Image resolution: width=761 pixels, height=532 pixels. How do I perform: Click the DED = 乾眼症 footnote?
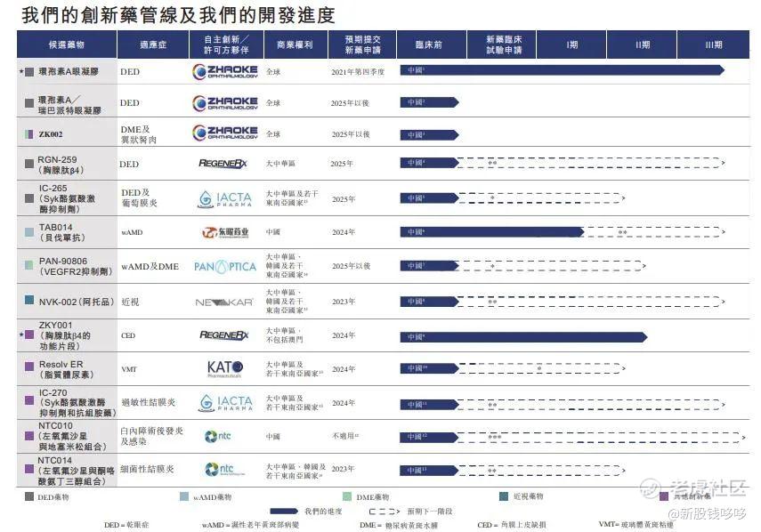pos(126,525)
